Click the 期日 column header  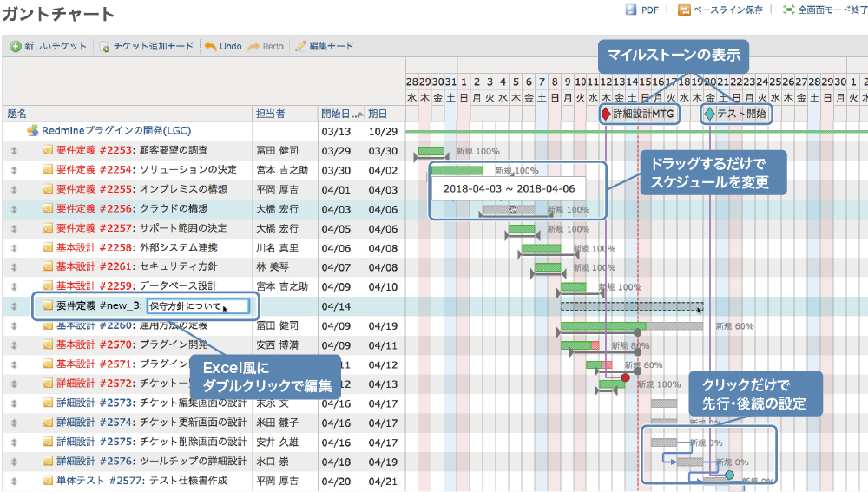point(378,114)
